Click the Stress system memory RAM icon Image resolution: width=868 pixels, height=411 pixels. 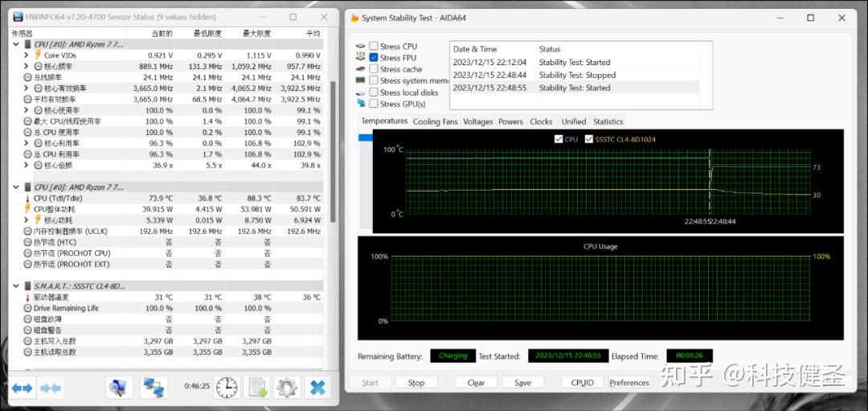click(361, 81)
